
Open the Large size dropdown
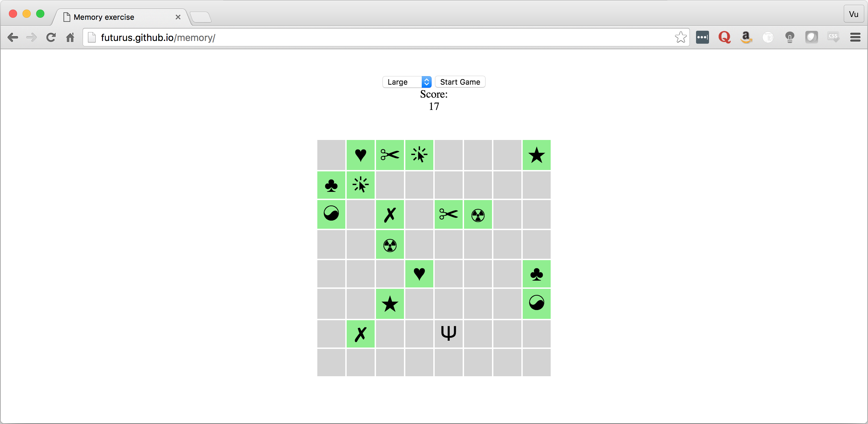[x=407, y=82]
